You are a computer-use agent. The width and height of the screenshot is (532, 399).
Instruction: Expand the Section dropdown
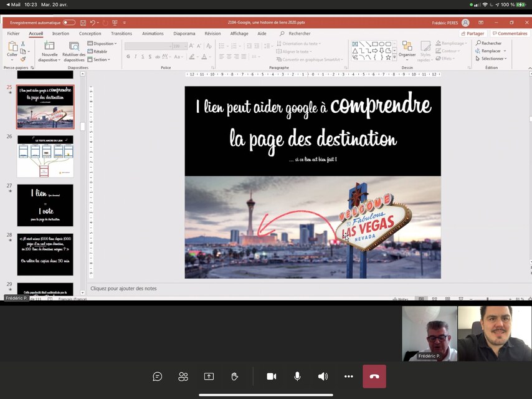click(x=98, y=59)
